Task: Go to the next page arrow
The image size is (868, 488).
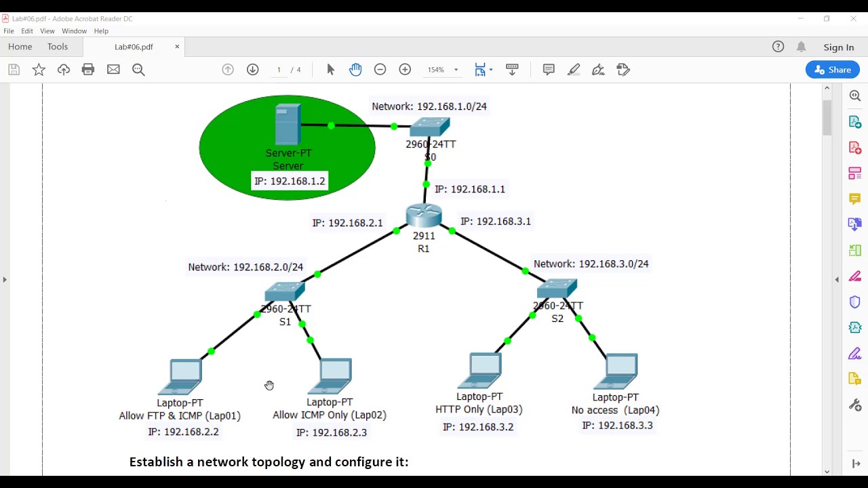Action: coord(253,69)
